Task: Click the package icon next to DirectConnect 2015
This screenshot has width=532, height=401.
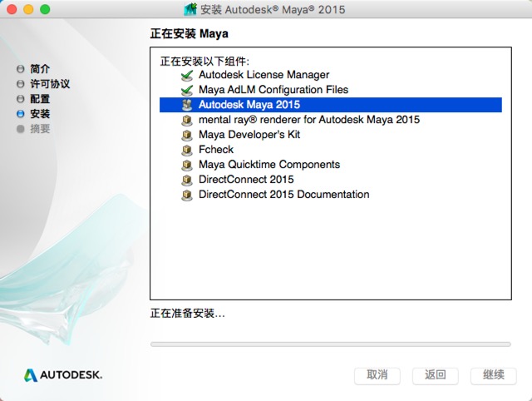Action: (x=187, y=180)
